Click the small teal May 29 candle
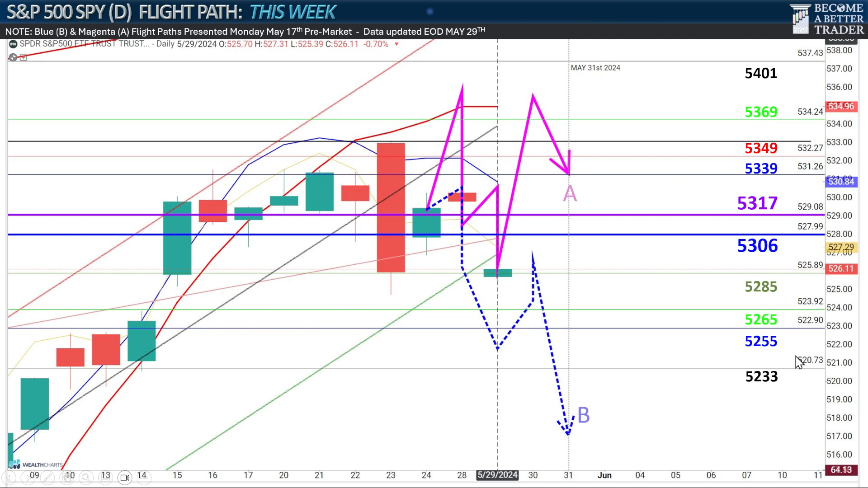This screenshot has height=488, width=868. pos(498,273)
